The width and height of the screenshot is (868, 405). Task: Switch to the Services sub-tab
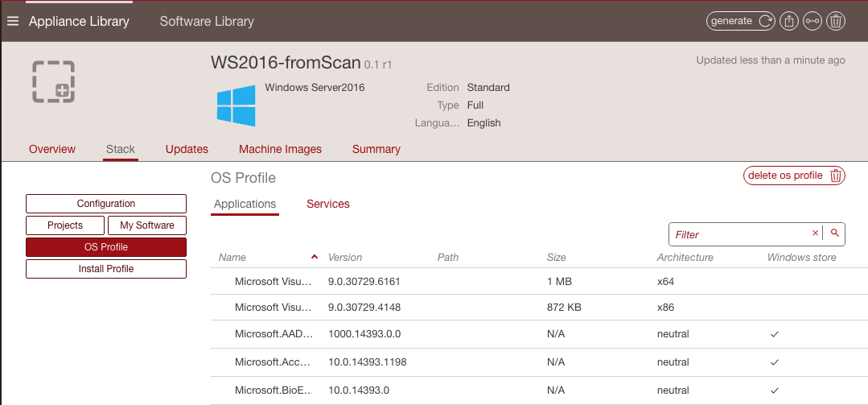328,204
